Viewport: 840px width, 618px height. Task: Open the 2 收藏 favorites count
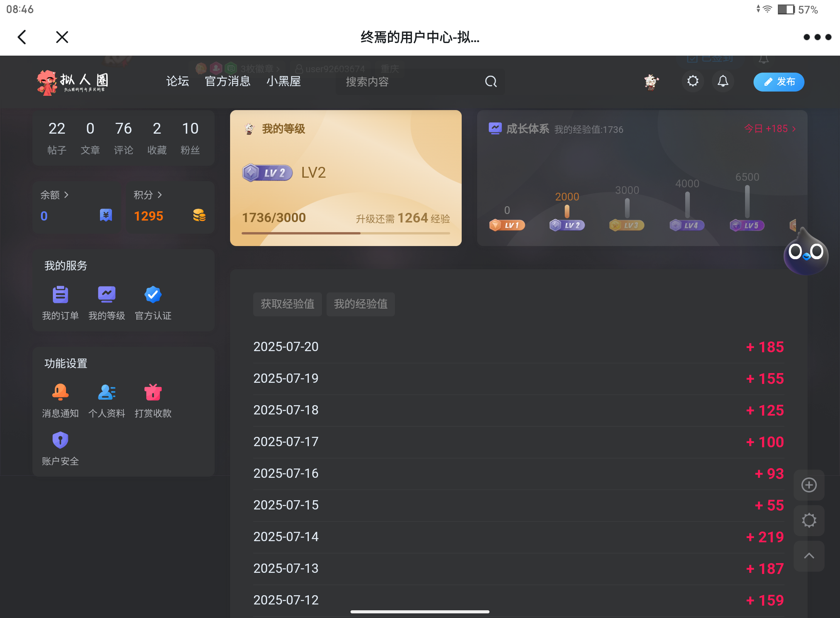tap(157, 138)
